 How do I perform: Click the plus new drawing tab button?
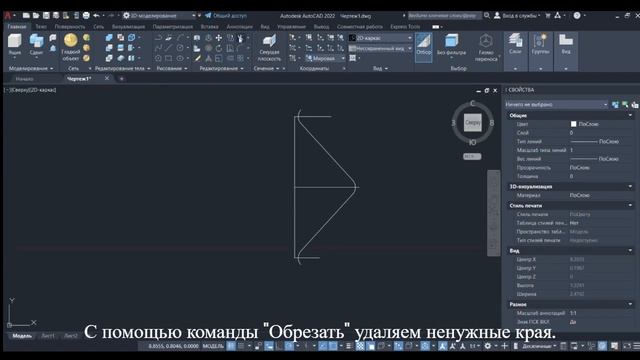pyautogui.click(x=121, y=78)
